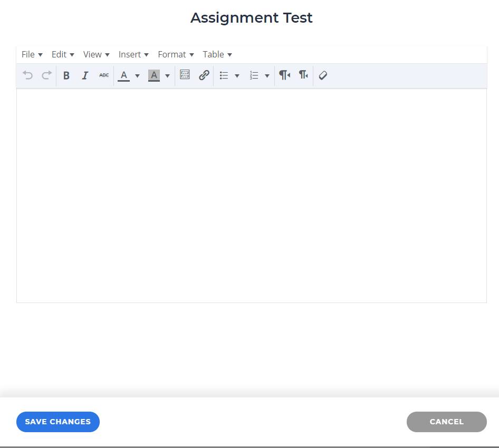The height and width of the screenshot is (448, 499).
Task: Click inside the editor text area
Action: coord(252,196)
